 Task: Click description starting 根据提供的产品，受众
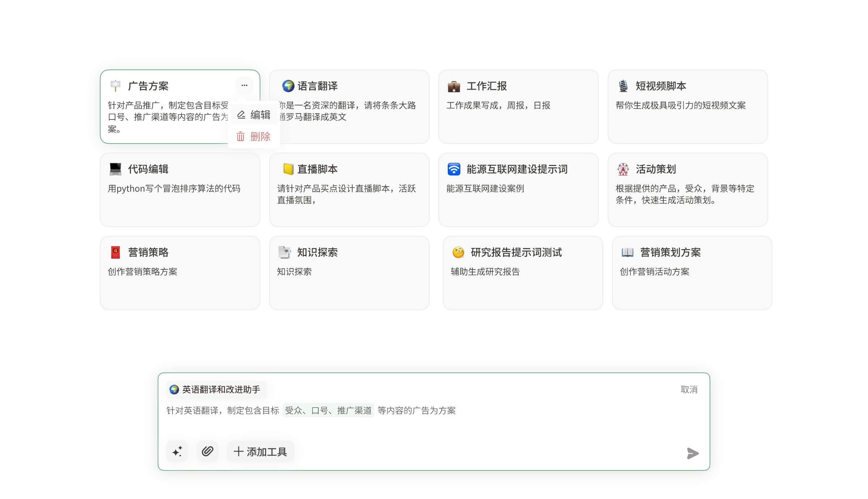coord(685,194)
